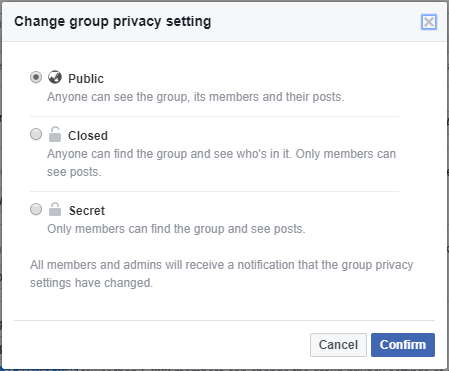Click the 'Only members can find the group' description

click(176, 229)
